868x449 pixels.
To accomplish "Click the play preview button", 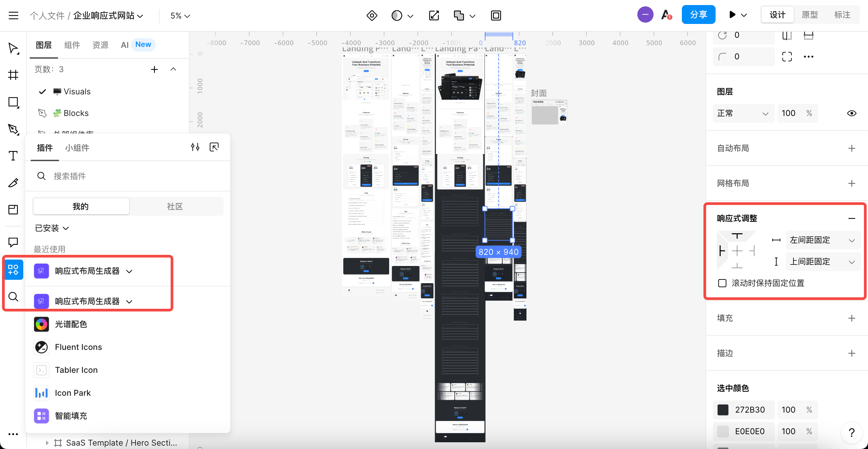I will coord(732,15).
